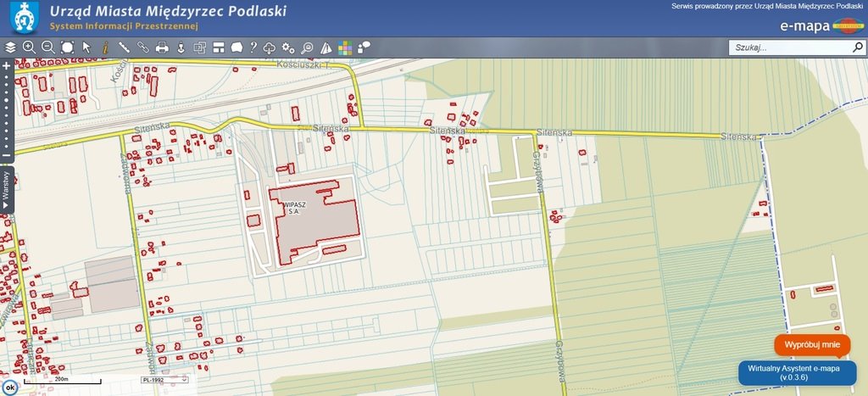Click the full extent view icon
Screen dimensions: 868x396
pos(67,47)
